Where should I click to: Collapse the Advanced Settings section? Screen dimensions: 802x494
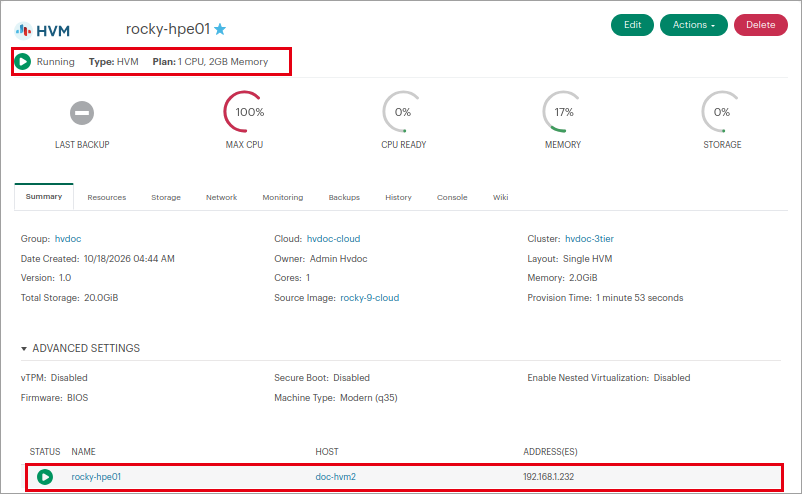(x=80, y=348)
